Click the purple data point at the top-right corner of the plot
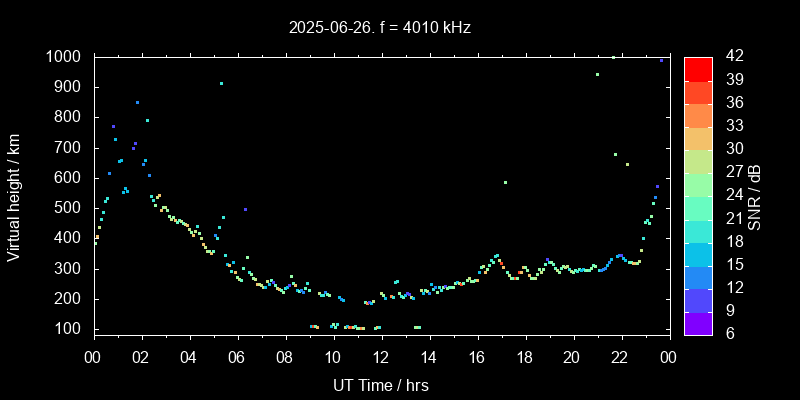800x400 pixels. pyautogui.click(x=661, y=60)
